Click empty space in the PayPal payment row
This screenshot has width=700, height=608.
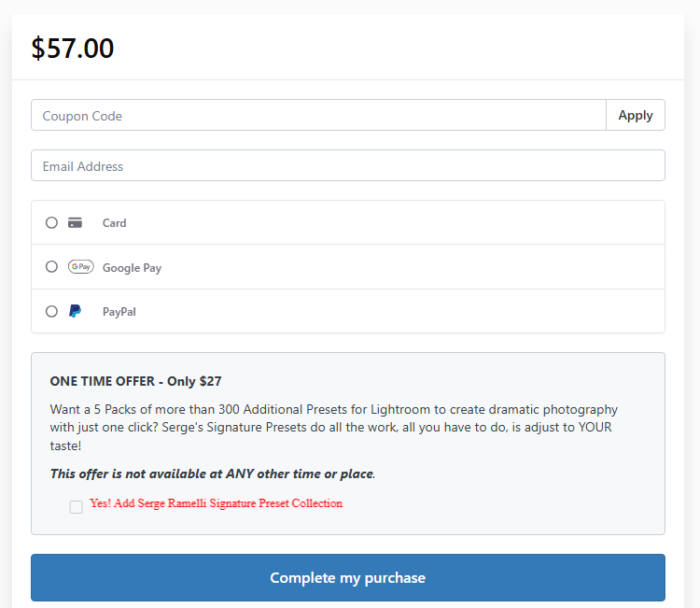420,311
